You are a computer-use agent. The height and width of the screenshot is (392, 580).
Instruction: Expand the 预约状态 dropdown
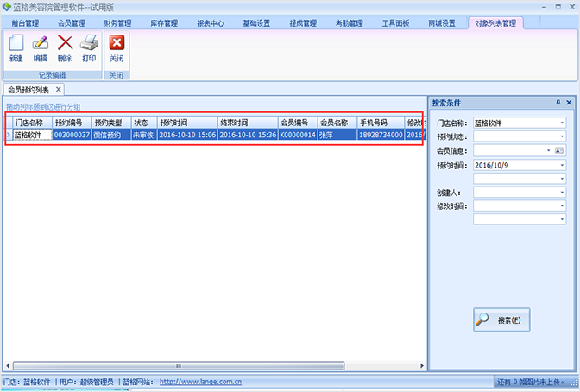[562, 136]
